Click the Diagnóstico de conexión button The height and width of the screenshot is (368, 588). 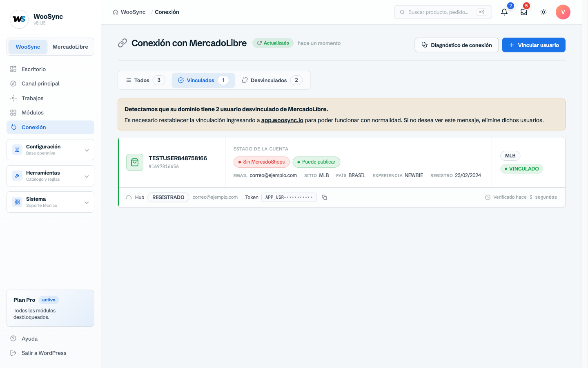point(457,45)
